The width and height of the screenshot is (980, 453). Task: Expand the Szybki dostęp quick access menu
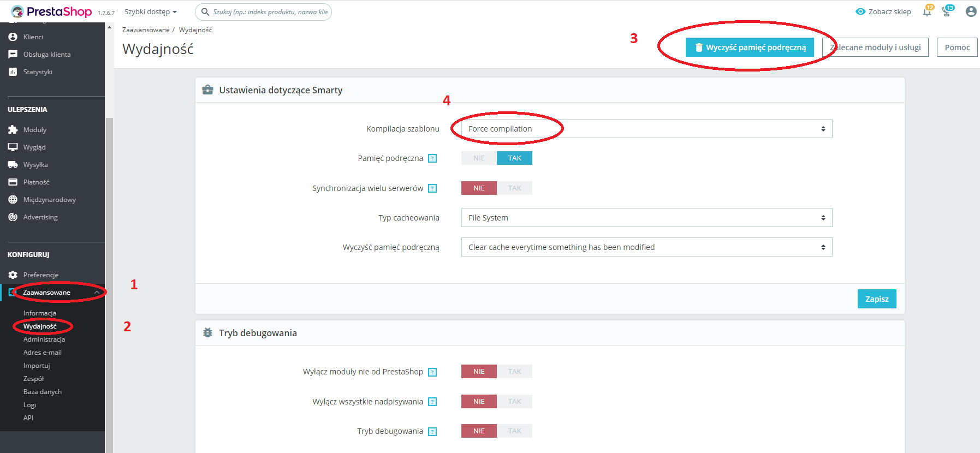(x=150, y=12)
